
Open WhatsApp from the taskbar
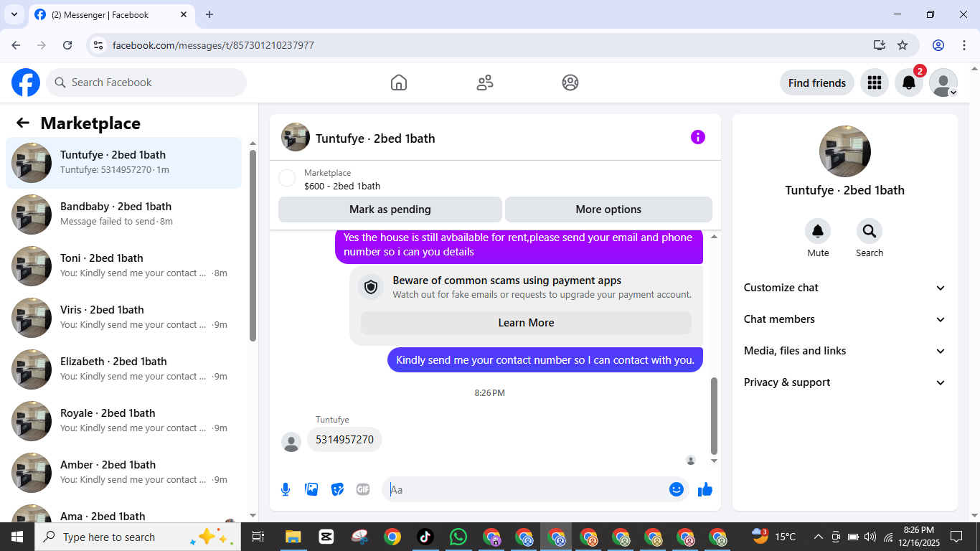[x=458, y=537]
